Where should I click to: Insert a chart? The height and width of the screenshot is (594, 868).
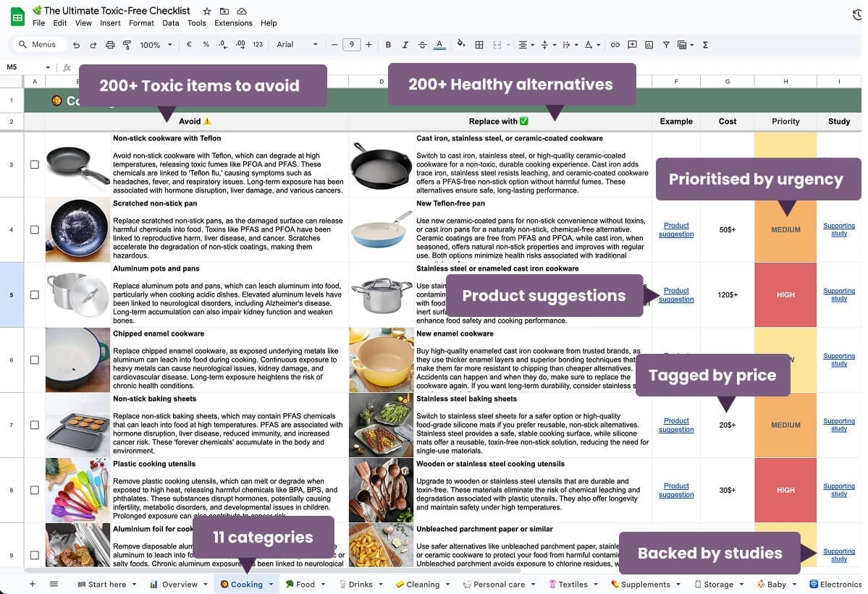pos(649,45)
